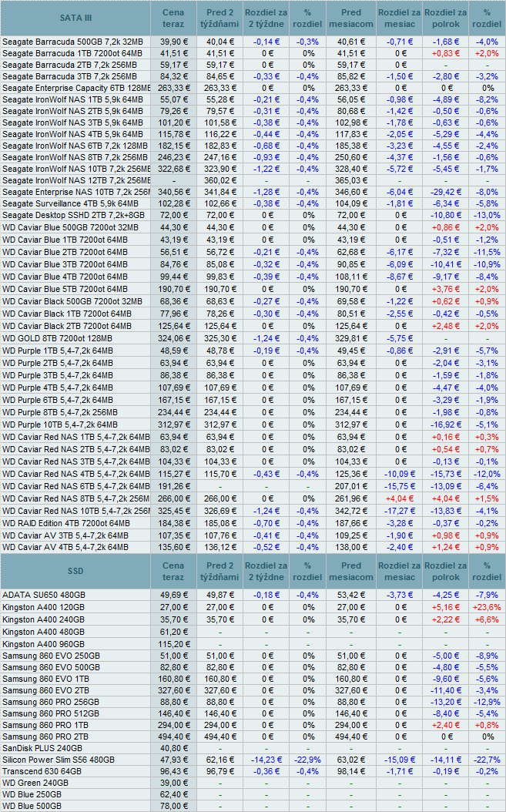Click current price 39,90 € for Barracuda 500GB
The image size is (506, 812).
[175, 42]
